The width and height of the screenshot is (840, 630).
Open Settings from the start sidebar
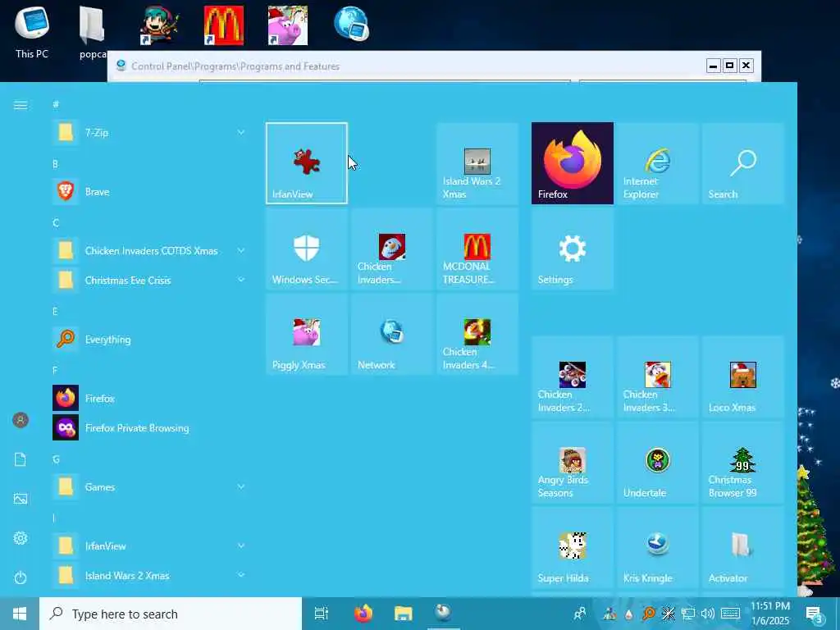(x=21, y=538)
